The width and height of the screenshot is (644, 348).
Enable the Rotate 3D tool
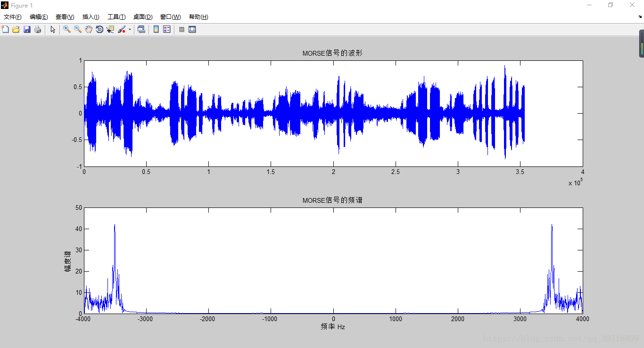coord(99,29)
